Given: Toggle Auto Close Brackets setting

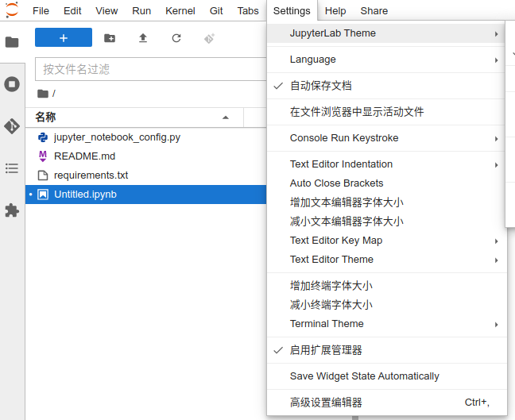Looking at the screenshot, I should point(385,183).
